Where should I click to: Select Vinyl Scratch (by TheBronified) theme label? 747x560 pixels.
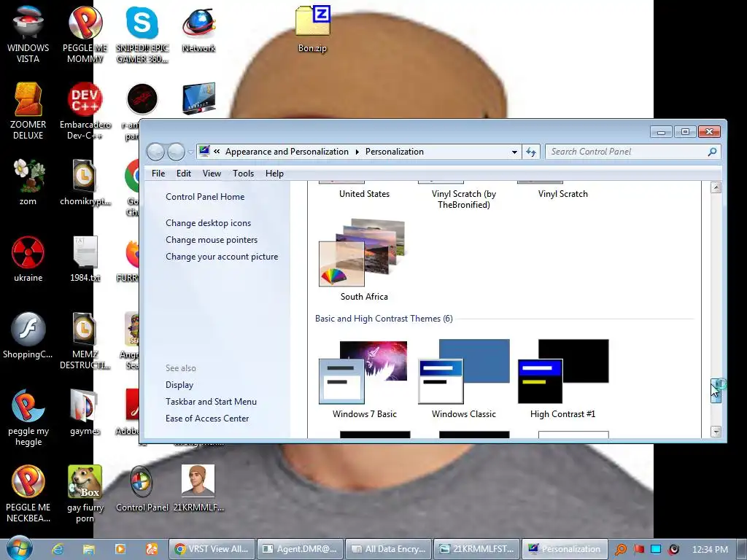pos(463,199)
